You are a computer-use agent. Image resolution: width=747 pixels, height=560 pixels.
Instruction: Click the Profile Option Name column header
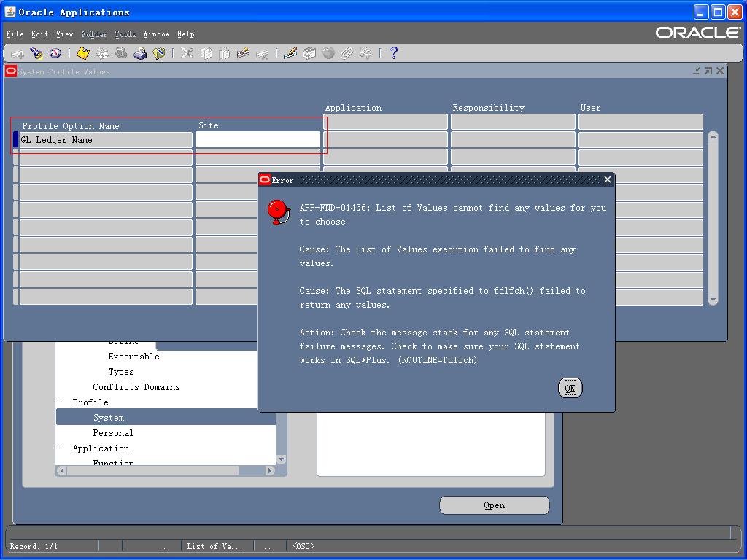pos(71,125)
